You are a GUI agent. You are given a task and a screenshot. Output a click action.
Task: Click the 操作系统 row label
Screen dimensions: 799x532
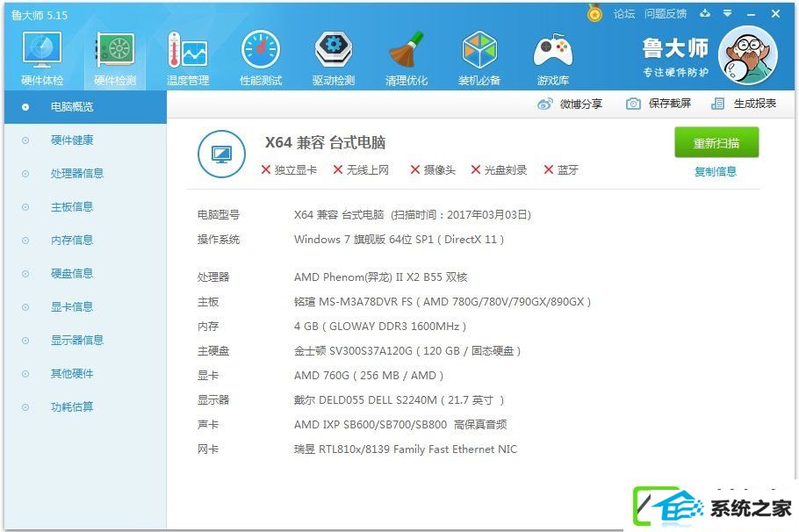[x=219, y=240]
